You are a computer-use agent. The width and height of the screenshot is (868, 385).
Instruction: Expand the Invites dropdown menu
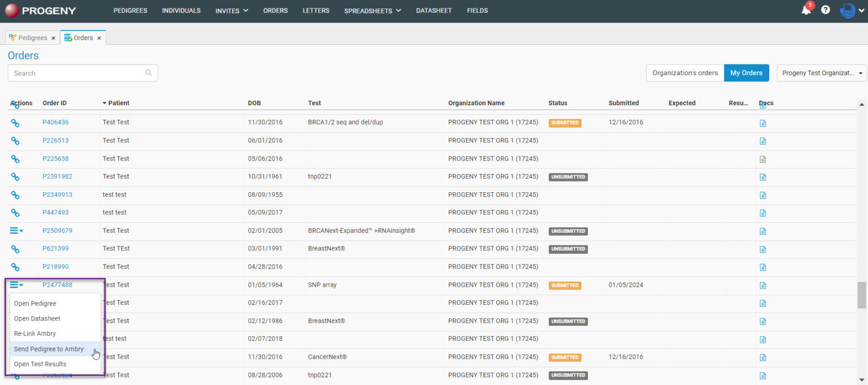tap(232, 11)
